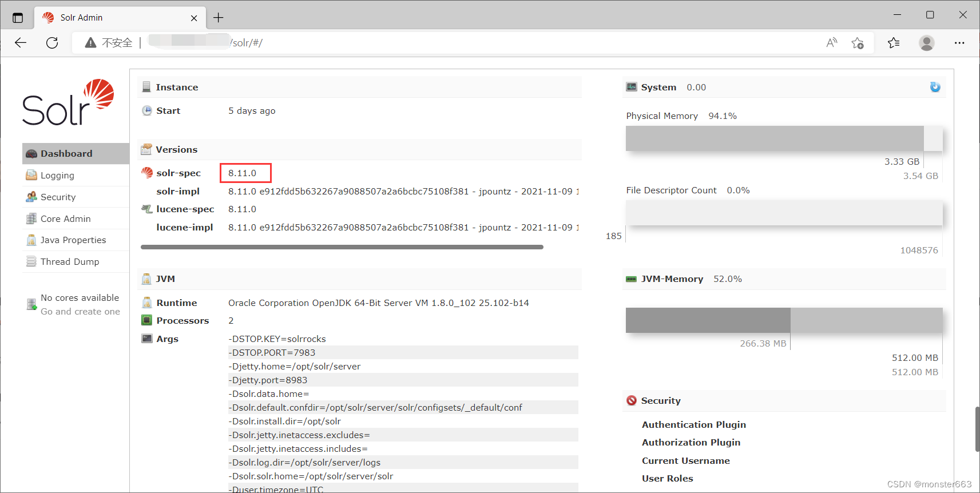Click 'Go and create one' link
The width and height of the screenshot is (980, 493).
click(80, 312)
